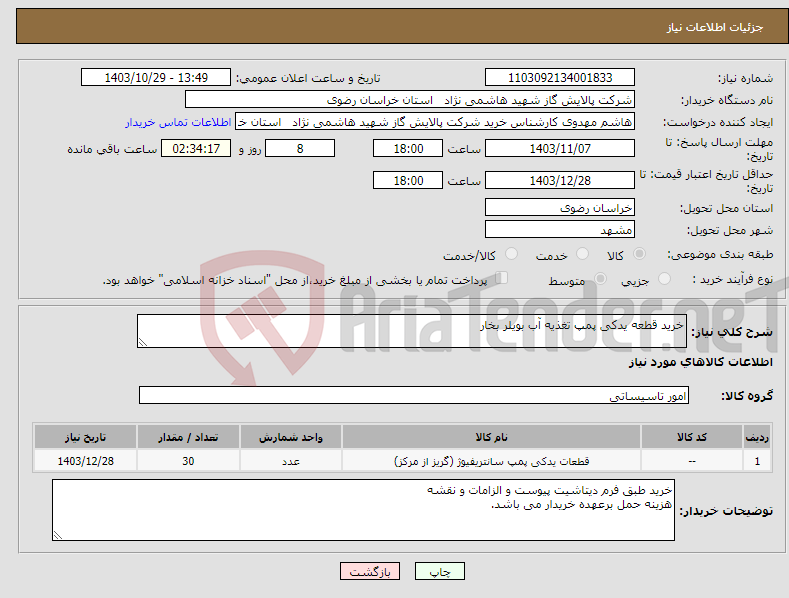Image resolution: width=789 pixels, height=598 pixels.
Task: Click the اطلاعات کالاهای مورد نیاز section heading
Action: coord(700,362)
